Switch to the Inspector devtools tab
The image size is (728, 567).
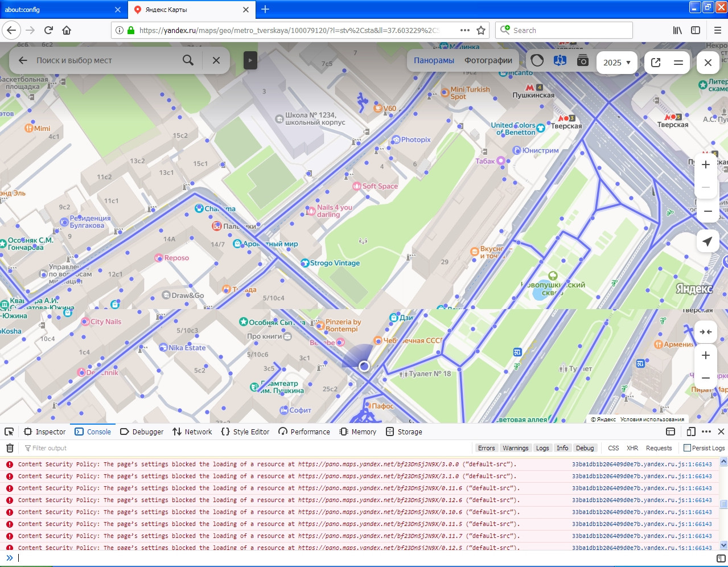45,432
